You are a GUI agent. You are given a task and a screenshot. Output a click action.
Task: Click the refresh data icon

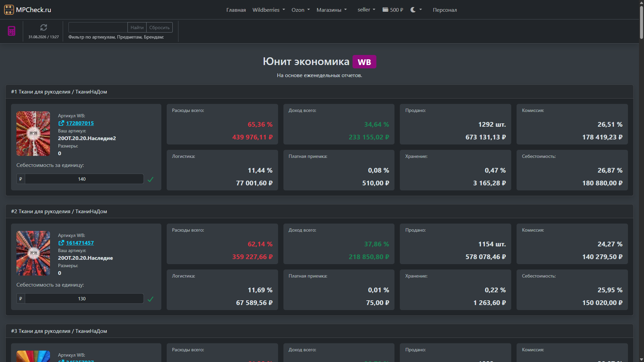click(x=44, y=27)
